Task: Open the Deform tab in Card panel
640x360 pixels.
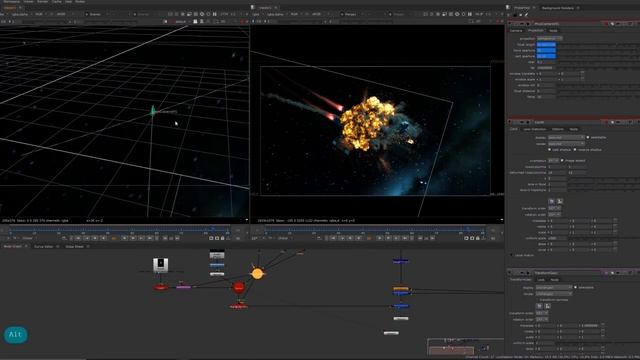Action: pyautogui.click(x=558, y=129)
